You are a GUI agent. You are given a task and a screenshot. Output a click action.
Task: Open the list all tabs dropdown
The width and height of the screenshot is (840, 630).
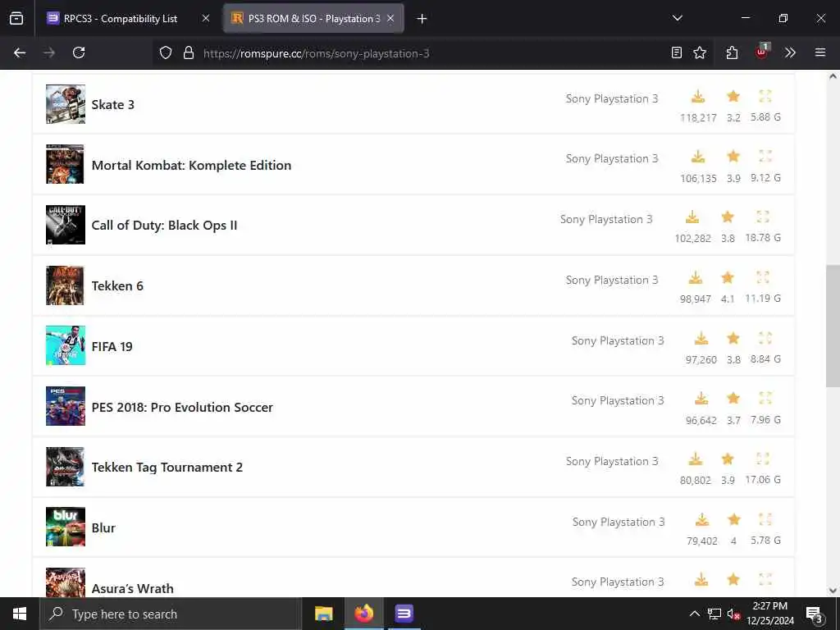[x=677, y=18]
